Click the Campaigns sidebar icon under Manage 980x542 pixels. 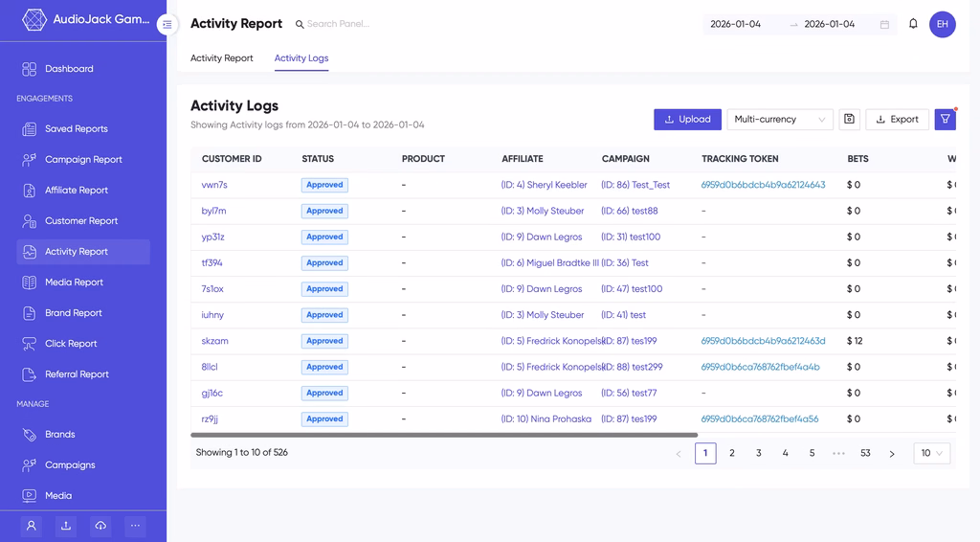30,464
